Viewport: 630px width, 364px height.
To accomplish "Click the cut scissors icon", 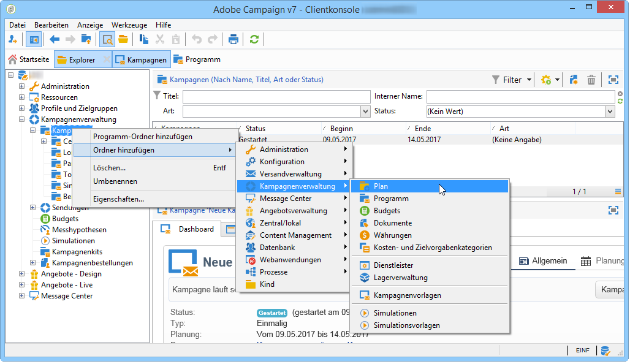I will 160,39.
